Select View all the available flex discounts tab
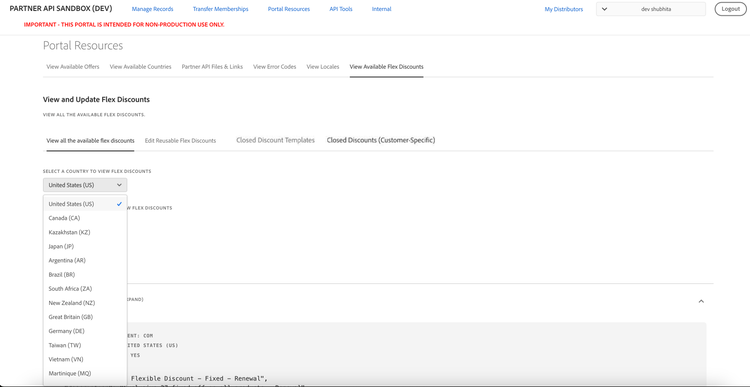The height and width of the screenshot is (387, 750). (x=90, y=141)
